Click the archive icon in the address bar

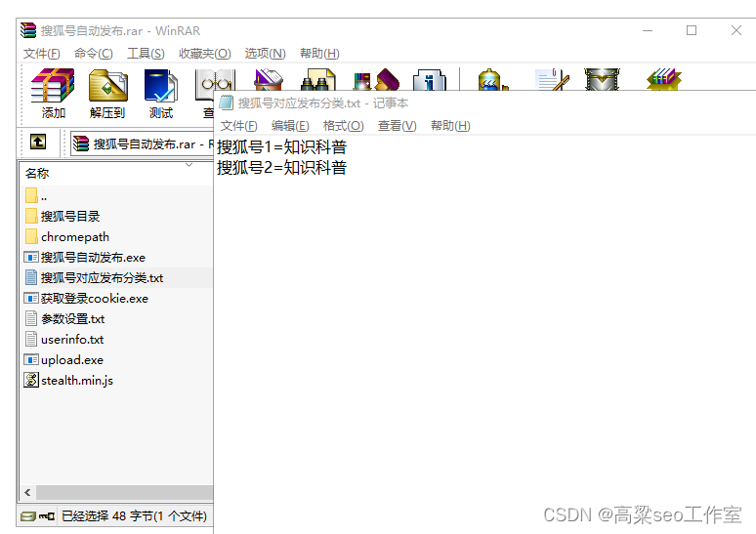point(80,144)
